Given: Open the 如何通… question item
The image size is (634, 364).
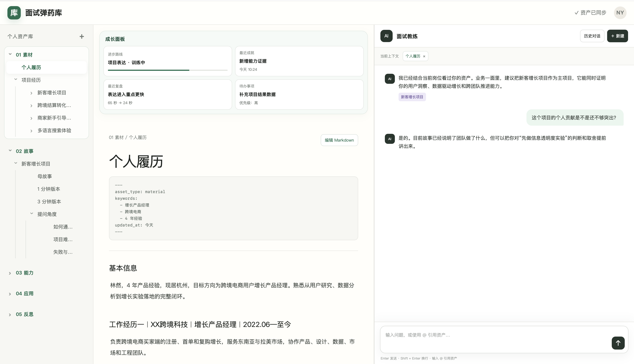Looking at the screenshot, I should point(63,227).
